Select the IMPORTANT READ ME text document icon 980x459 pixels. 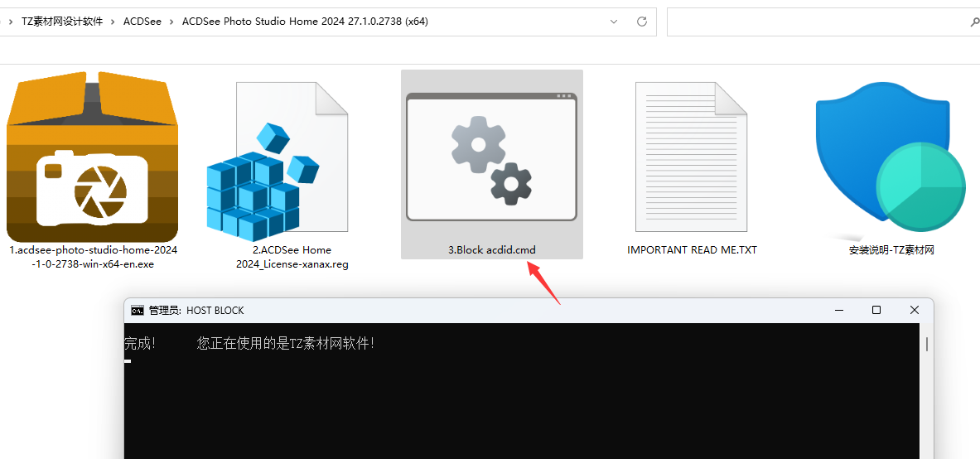[691, 157]
